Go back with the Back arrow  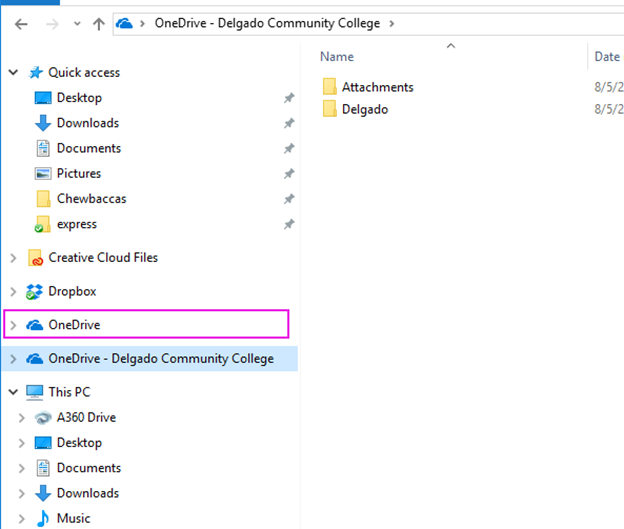coord(21,24)
